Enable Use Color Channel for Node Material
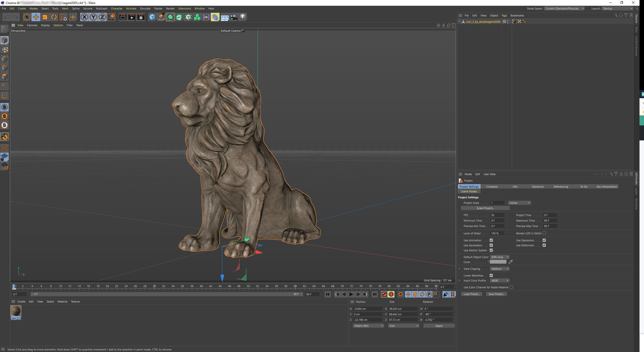The image size is (644, 352). (x=511, y=287)
